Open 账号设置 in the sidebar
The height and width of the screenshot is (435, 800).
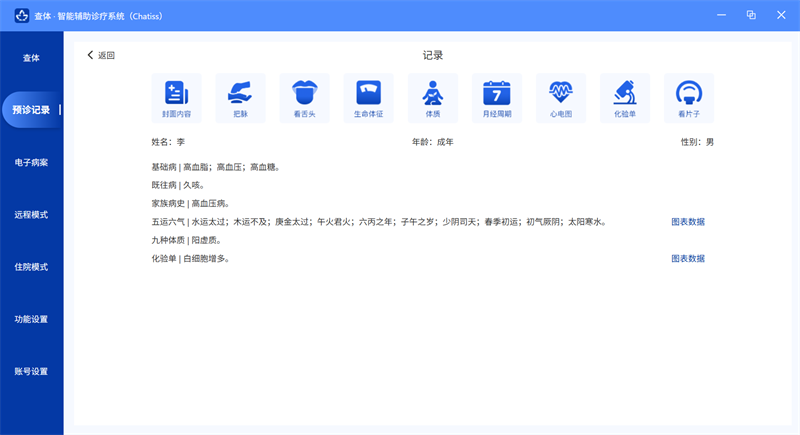[x=31, y=371]
